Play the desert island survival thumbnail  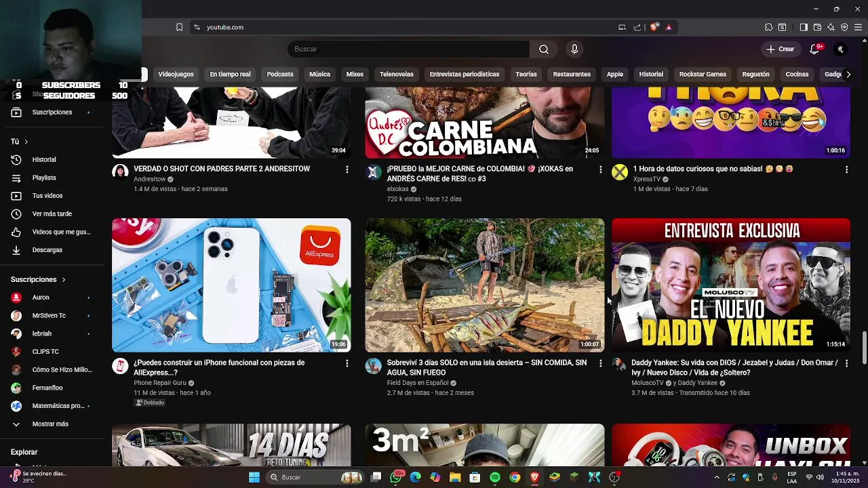(x=485, y=285)
